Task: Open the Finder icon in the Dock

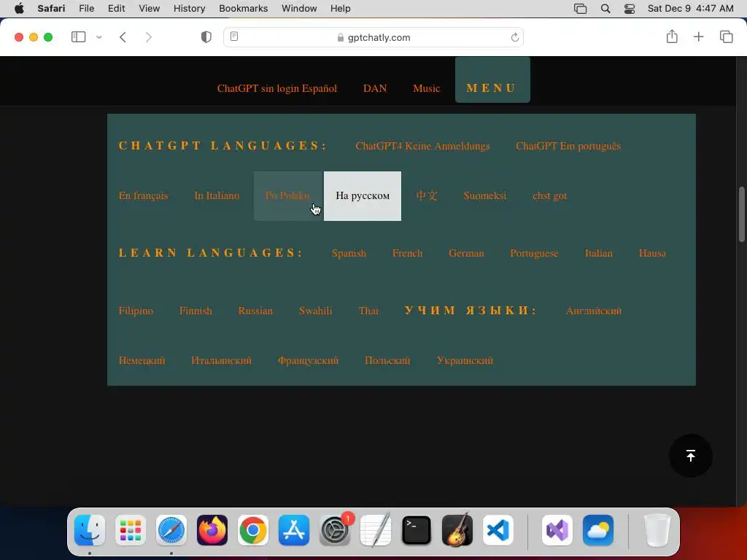Action: click(x=90, y=530)
